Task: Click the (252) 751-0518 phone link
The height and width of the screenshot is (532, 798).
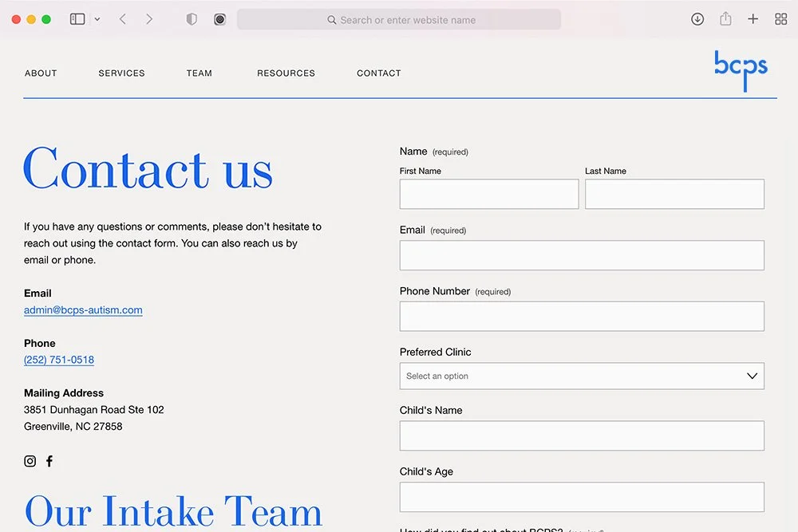Action: (58, 360)
